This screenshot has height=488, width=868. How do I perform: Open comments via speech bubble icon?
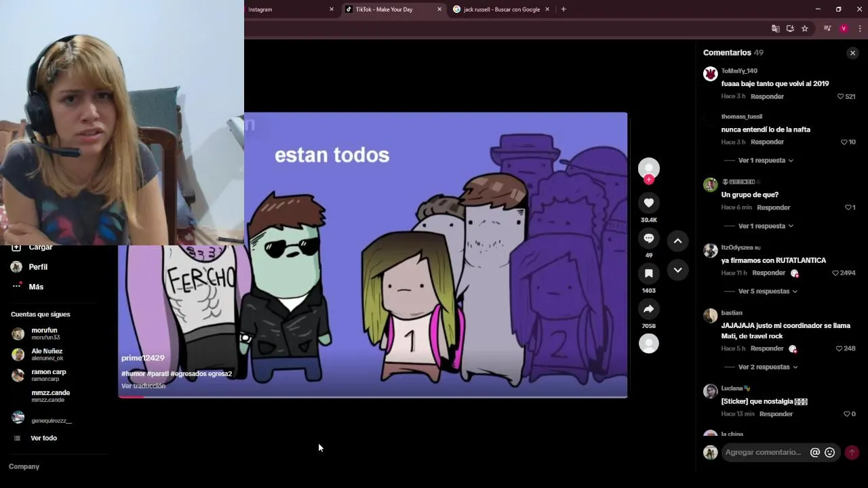pos(649,238)
